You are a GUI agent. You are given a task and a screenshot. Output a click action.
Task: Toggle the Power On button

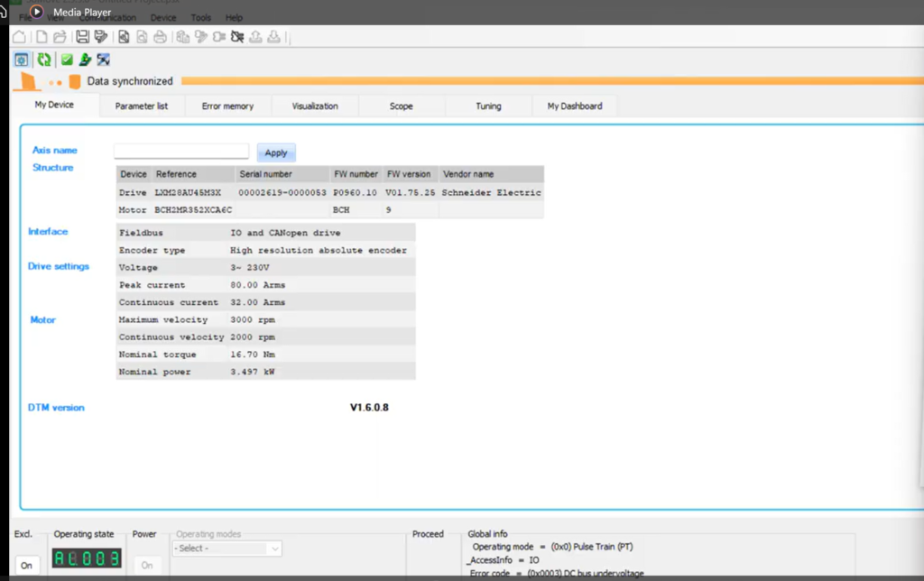pyautogui.click(x=146, y=566)
